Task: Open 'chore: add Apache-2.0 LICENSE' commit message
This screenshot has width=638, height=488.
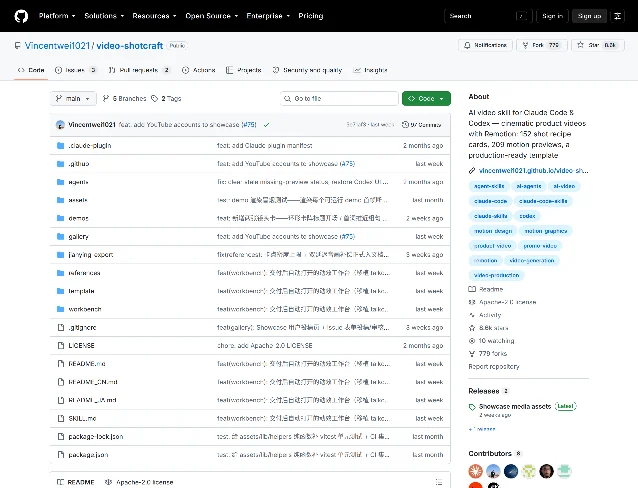Action: tap(265, 346)
